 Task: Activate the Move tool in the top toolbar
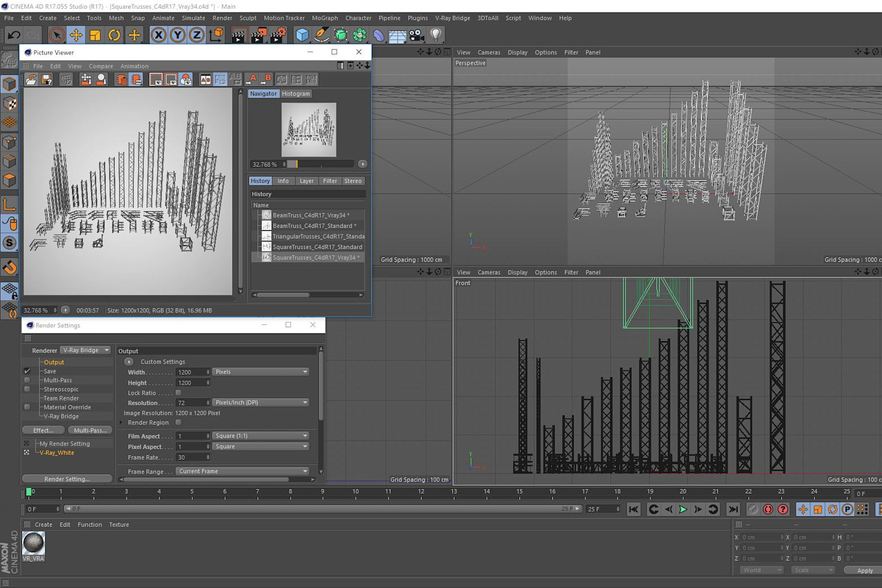click(x=76, y=35)
